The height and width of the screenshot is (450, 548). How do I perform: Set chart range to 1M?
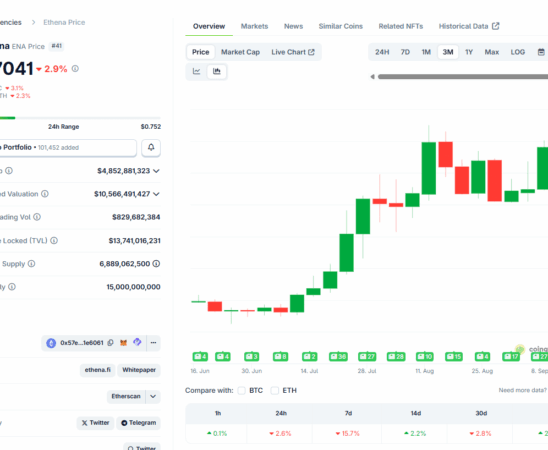click(426, 52)
